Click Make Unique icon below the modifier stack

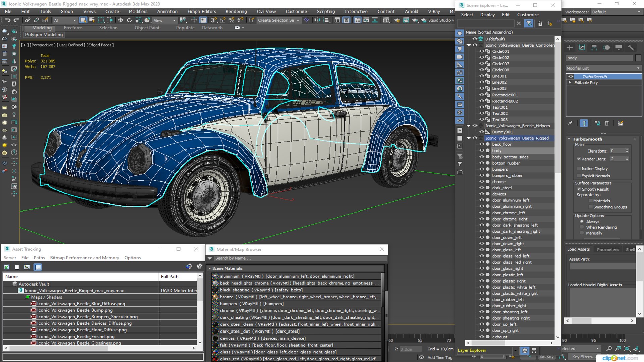[x=597, y=123]
